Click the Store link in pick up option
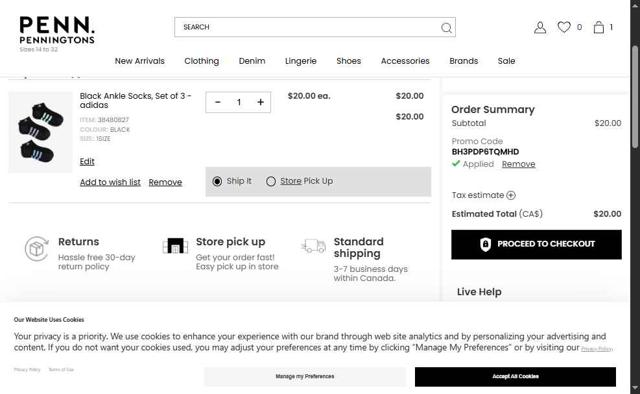 [291, 181]
